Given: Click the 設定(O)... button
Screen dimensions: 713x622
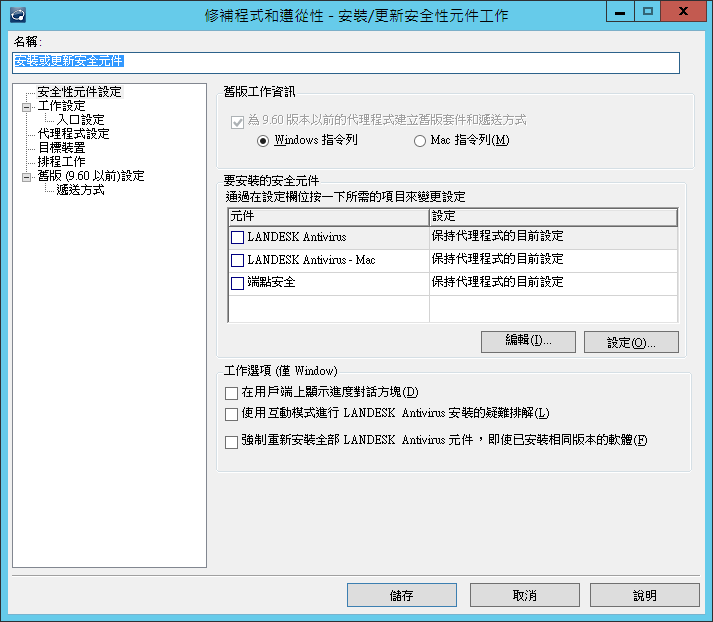Looking at the screenshot, I should point(631,341).
